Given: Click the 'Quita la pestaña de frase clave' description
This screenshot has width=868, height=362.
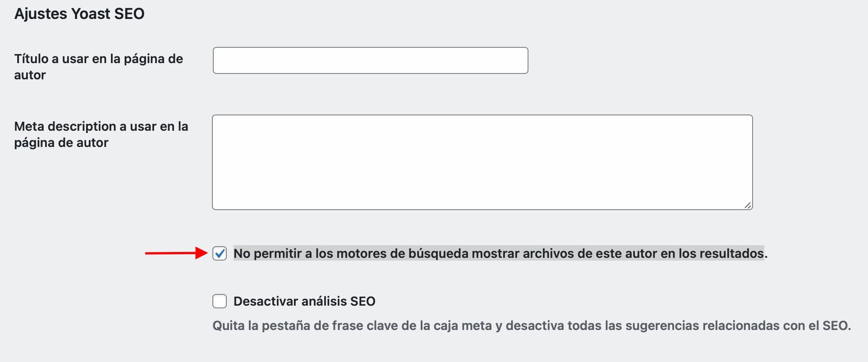Looking at the screenshot, I should [532, 325].
